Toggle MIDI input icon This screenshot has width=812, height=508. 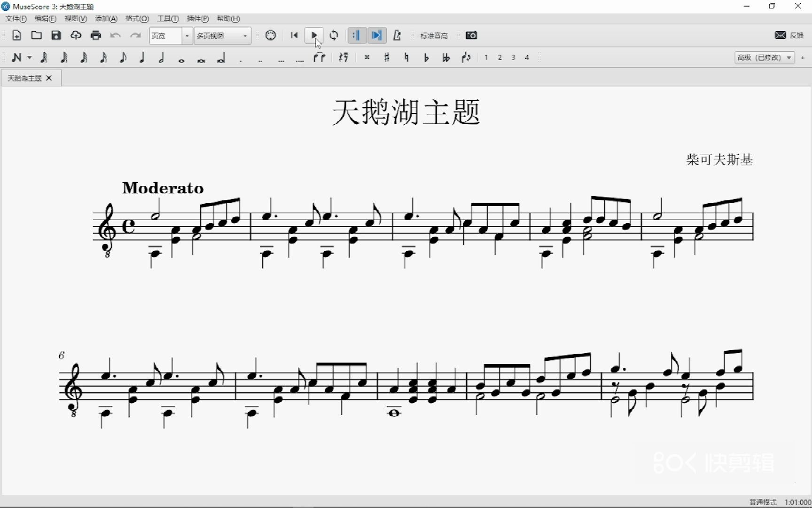tap(271, 35)
